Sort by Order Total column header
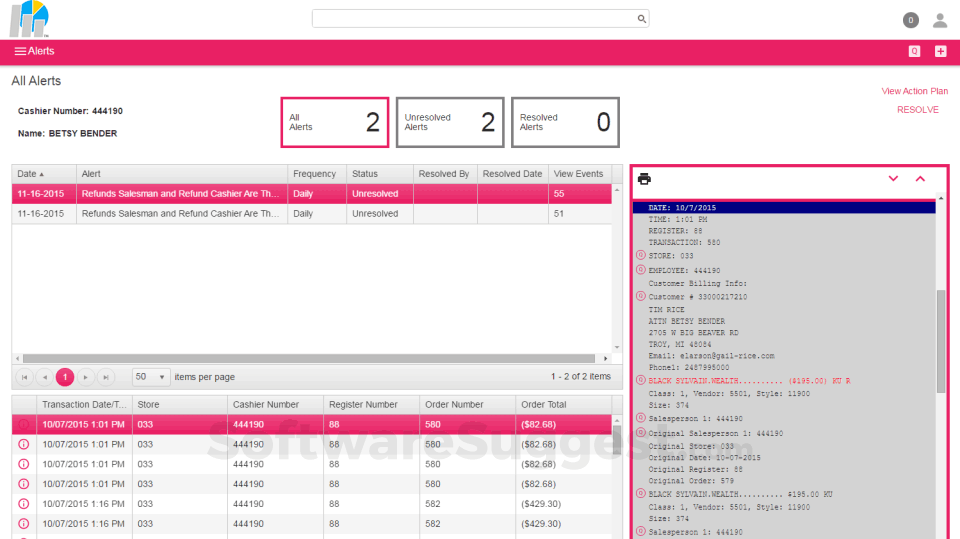 point(563,405)
